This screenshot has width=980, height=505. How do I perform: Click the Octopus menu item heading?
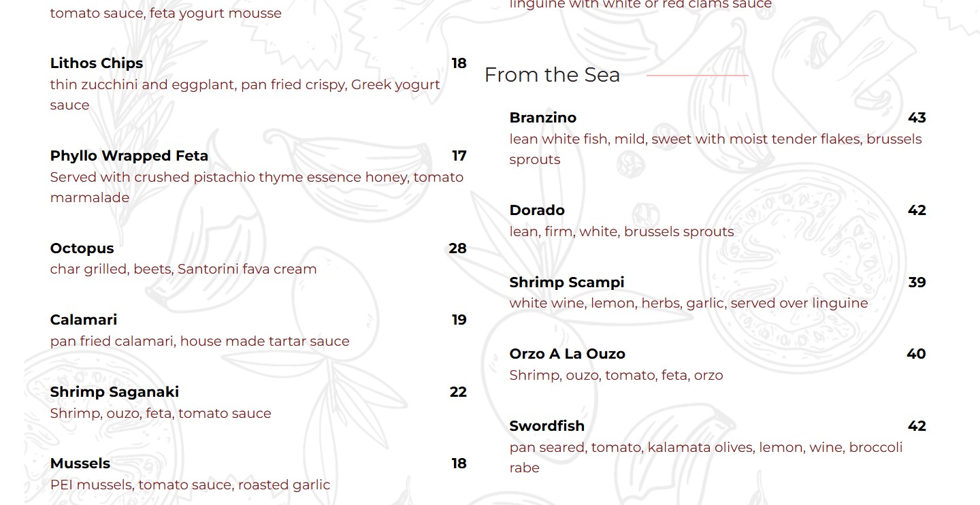(82, 248)
